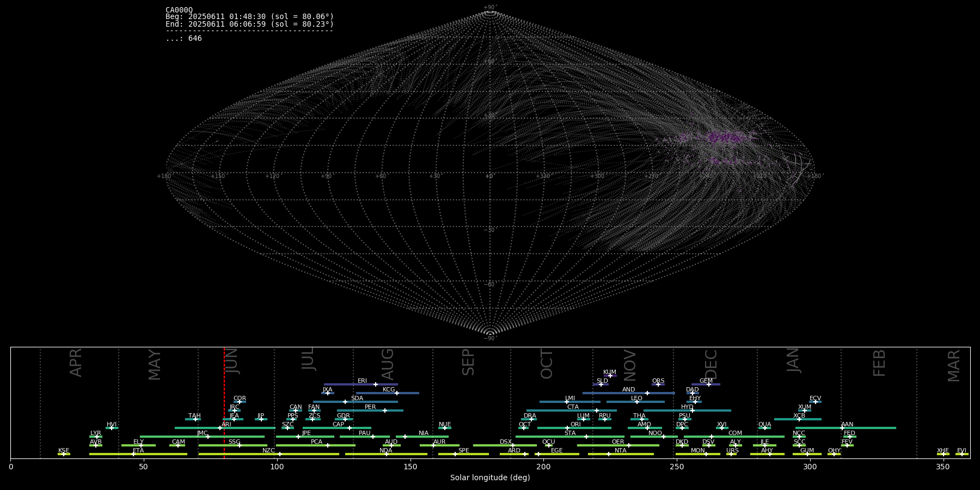Viewport: 980px width, 490px height.
Task: Click the AUG month label
Action: point(388,364)
